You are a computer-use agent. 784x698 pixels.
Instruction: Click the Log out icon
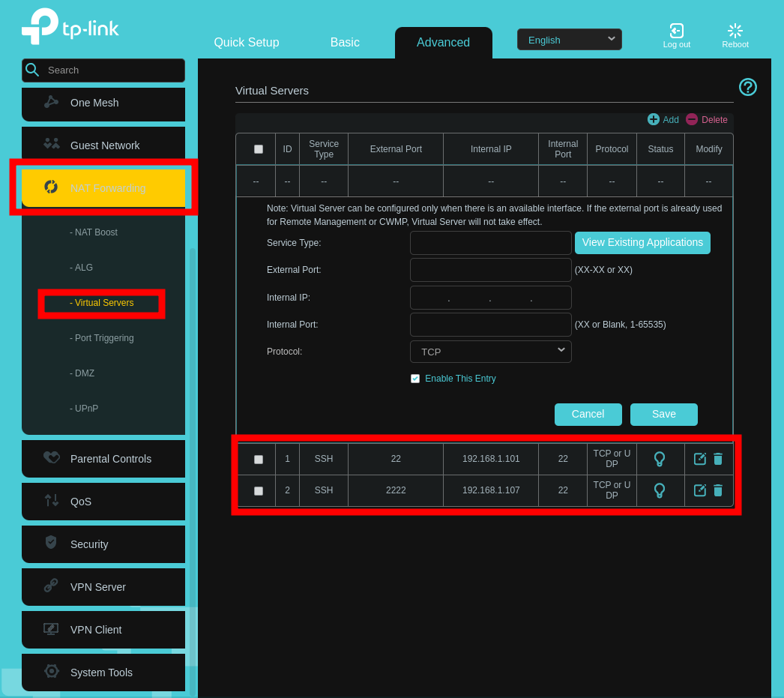point(677,31)
